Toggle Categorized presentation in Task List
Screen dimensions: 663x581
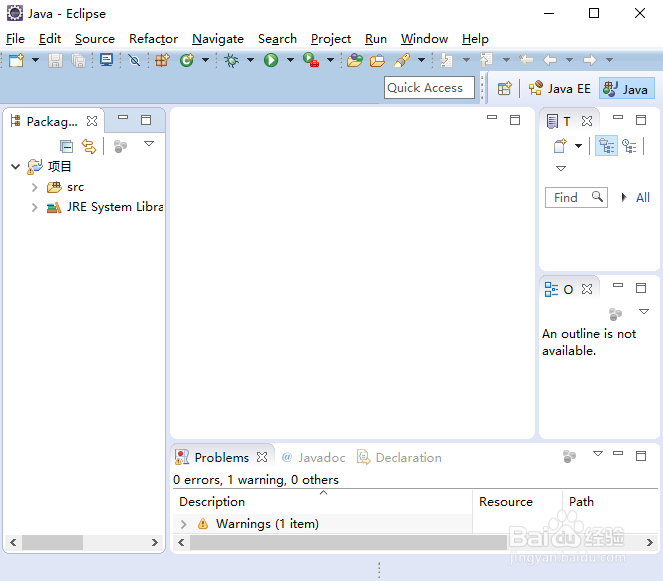coord(606,146)
